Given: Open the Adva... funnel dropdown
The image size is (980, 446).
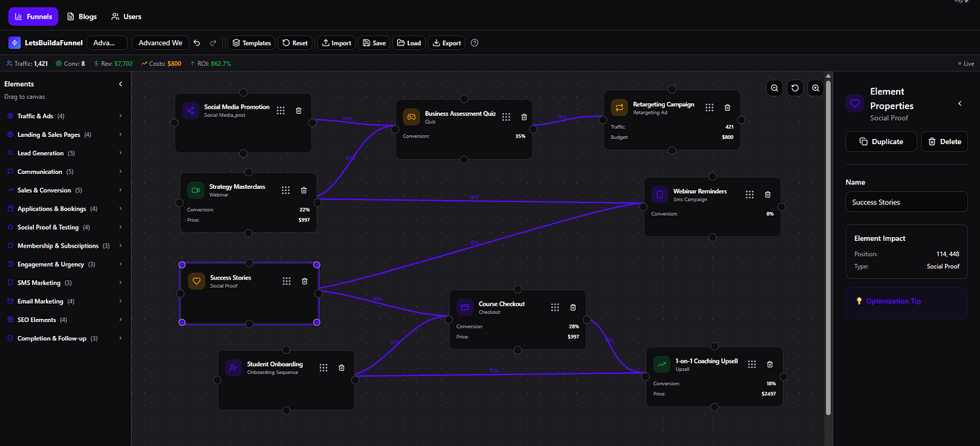Looking at the screenshot, I should 107,43.
